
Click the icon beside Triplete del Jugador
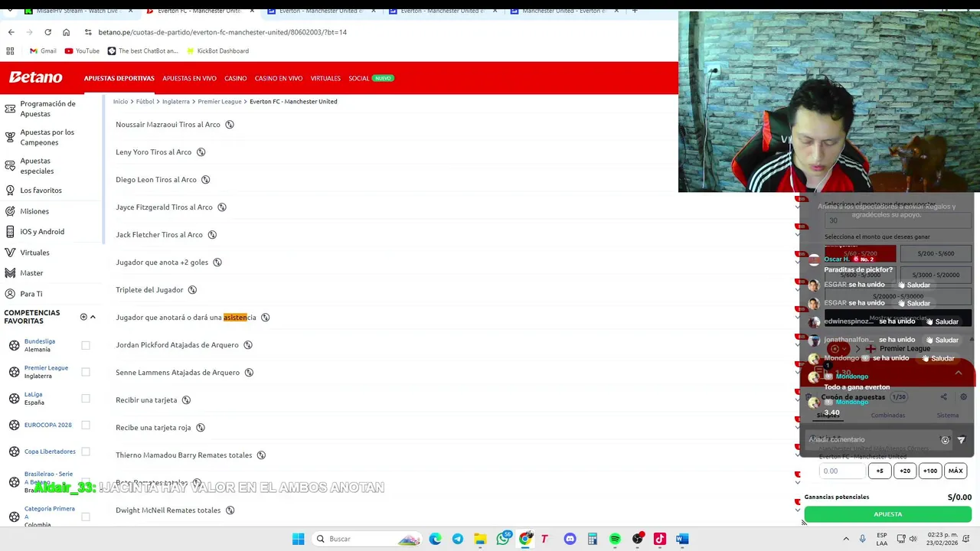pyautogui.click(x=192, y=289)
